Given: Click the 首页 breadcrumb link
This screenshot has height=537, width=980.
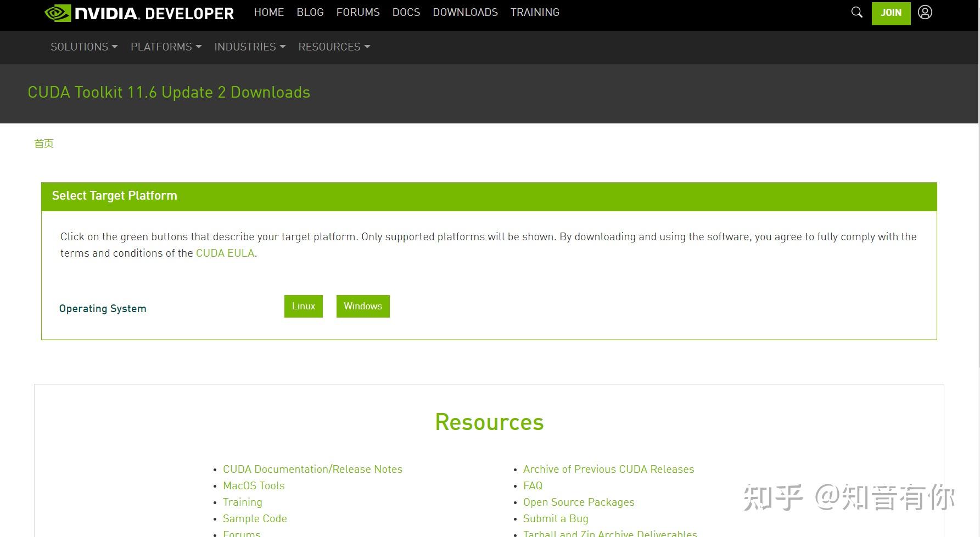Looking at the screenshot, I should click(x=44, y=144).
